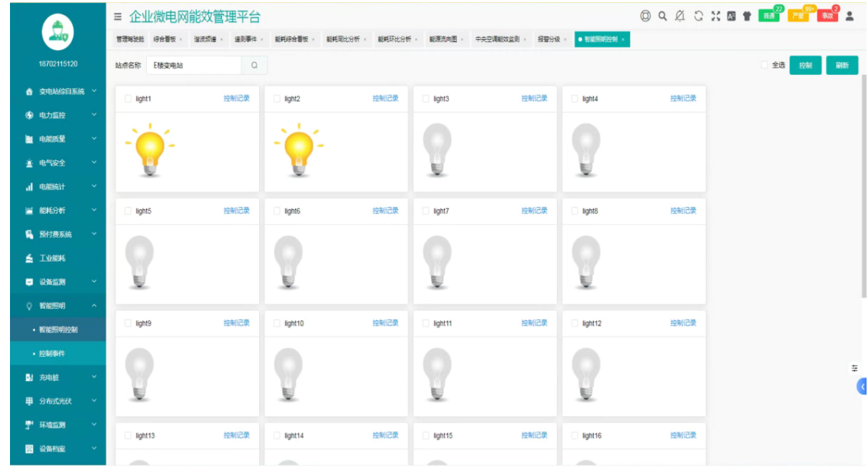
Task: Click the user profile icon at top right
Action: pyautogui.click(x=849, y=16)
